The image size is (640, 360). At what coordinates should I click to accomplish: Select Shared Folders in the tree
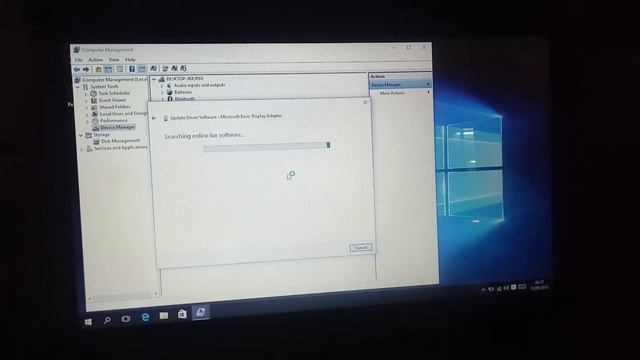pos(115,107)
